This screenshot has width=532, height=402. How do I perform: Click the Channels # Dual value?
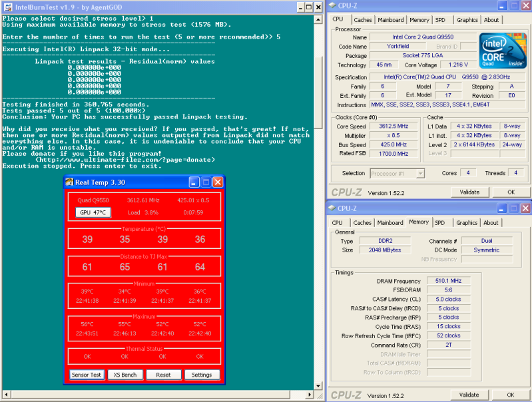click(487, 241)
